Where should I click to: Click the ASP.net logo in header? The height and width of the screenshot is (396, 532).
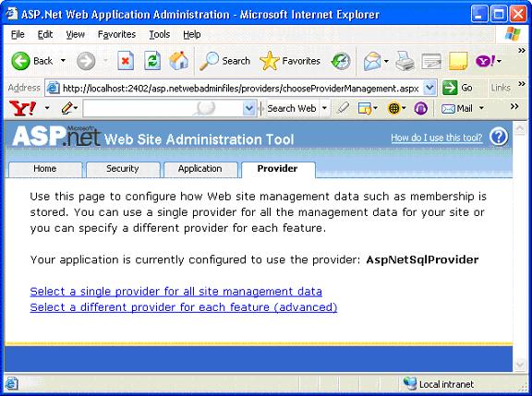56,137
